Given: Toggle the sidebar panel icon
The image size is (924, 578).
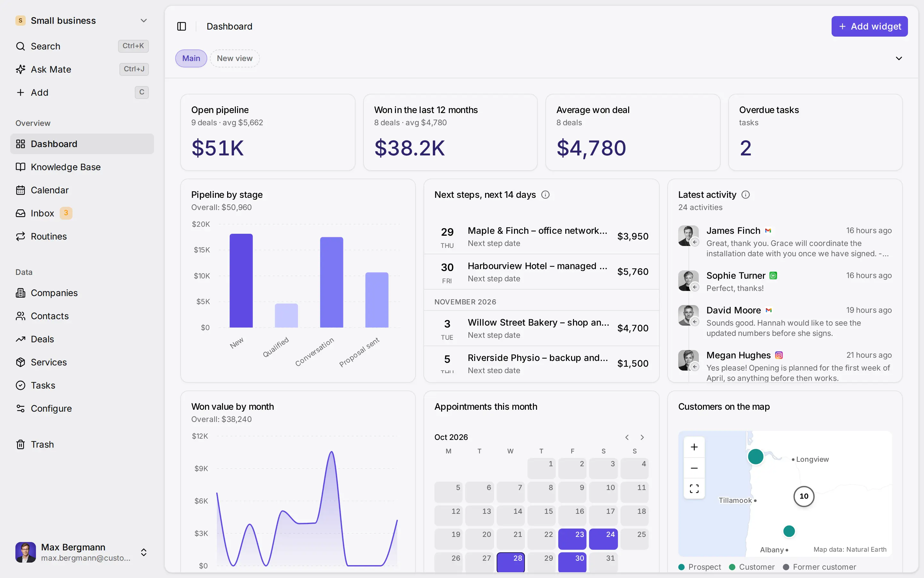Looking at the screenshot, I should pos(181,26).
